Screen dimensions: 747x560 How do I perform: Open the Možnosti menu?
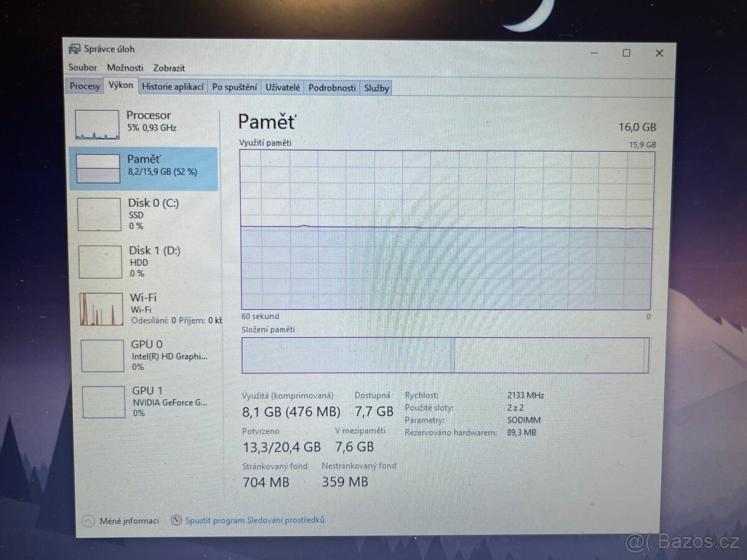tap(125, 67)
